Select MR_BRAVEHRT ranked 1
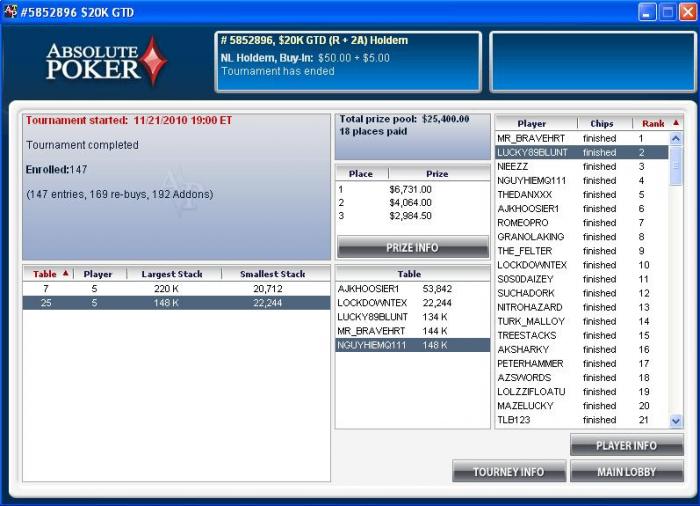The image size is (700, 506). click(582, 138)
